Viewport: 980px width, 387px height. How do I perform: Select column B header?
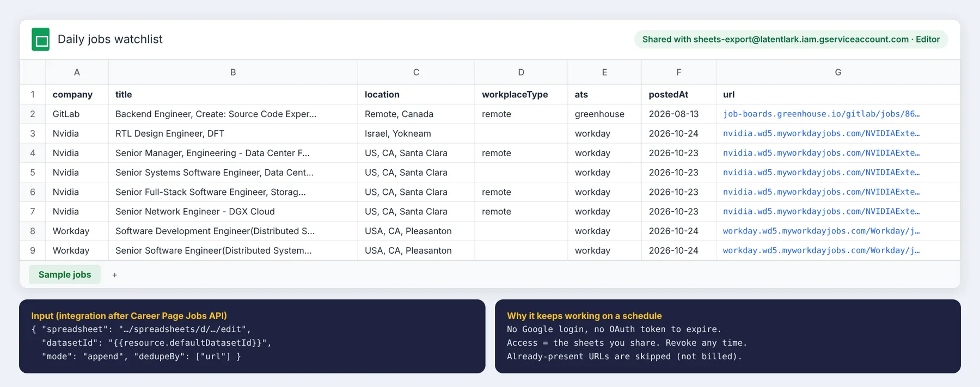(233, 72)
